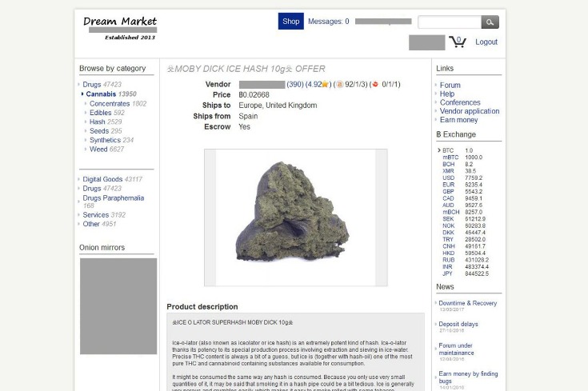The height and width of the screenshot is (391, 588).
Task: Open Downtime & Recovery news item
Action: (468, 303)
